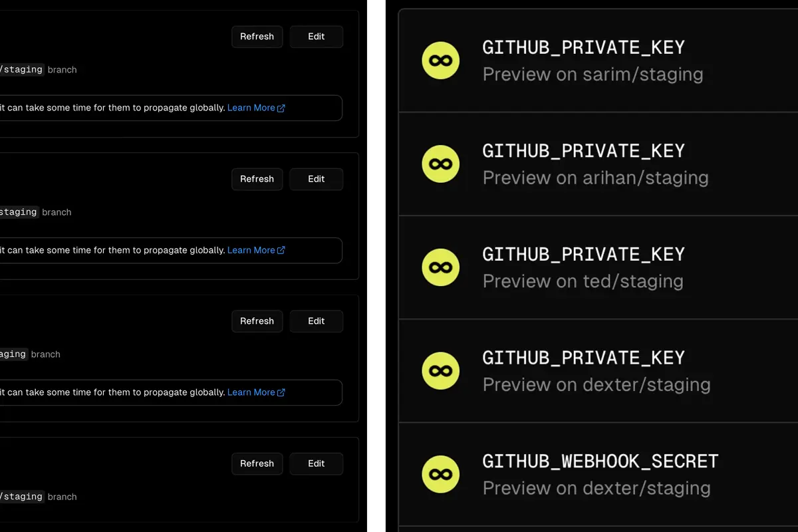Image resolution: width=798 pixels, height=532 pixels.
Task: Click the external link icon in second propagation notice
Action: point(281,250)
